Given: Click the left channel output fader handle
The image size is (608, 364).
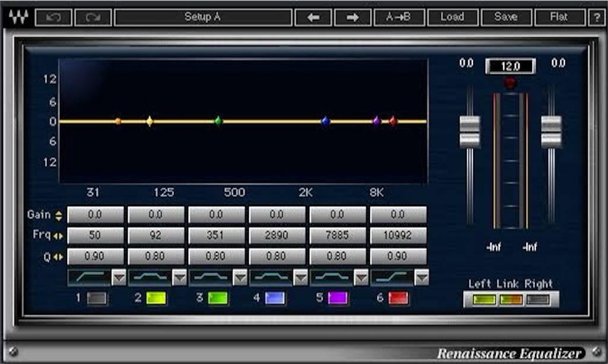Looking at the screenshot, I should [x=470, y=132].
